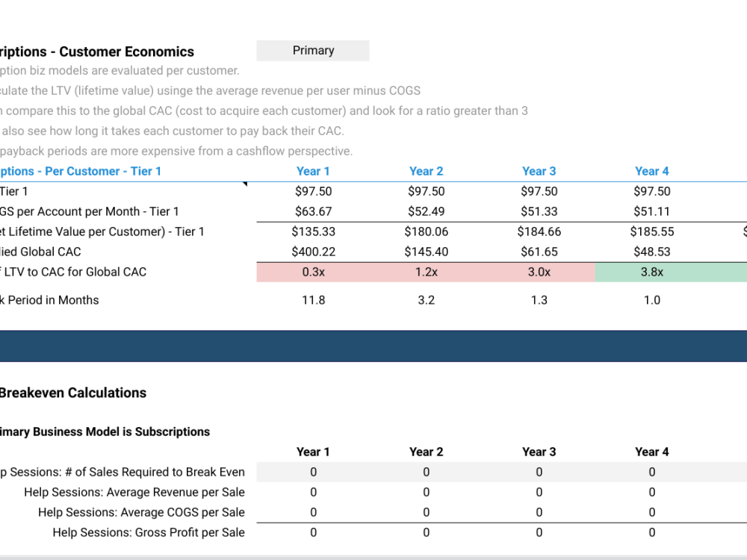Select the Help Sessions Gross Profit label cell
747x560 pixels.
pyautogui.click(x=149, y=532)
